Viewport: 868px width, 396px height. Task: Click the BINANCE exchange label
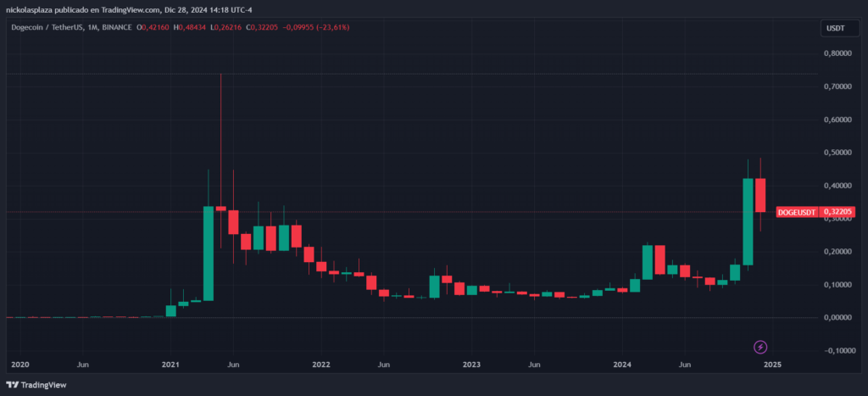coord(116,27)
